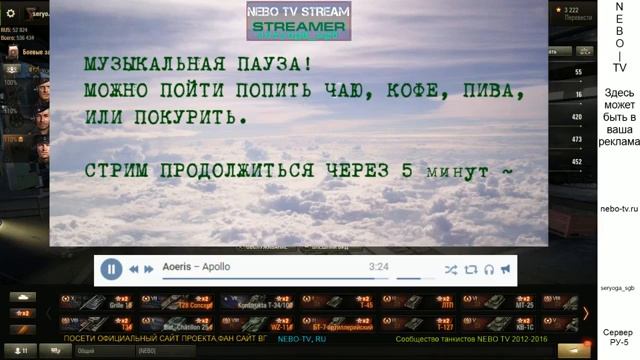640x360 pixels.
Task: Skip back to the previous track
Action: (133, 269)
